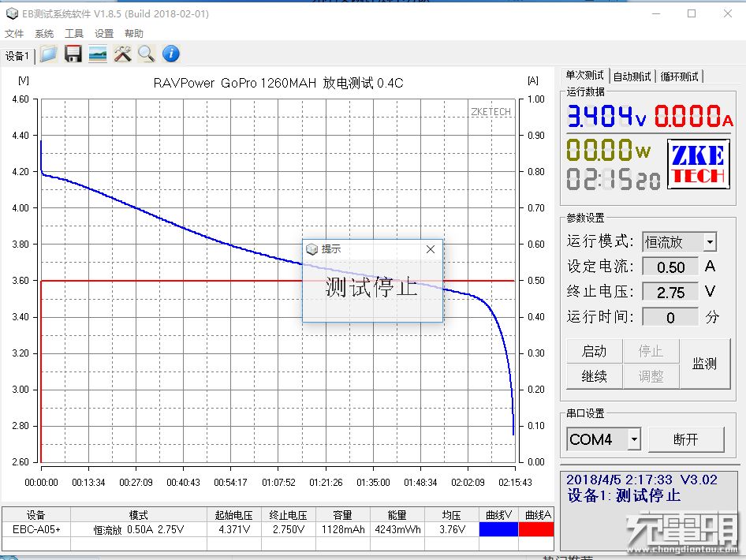This screenshot has width=746, height=560.
Task: Click the 调整 adjust button
Action: (651, 377)
